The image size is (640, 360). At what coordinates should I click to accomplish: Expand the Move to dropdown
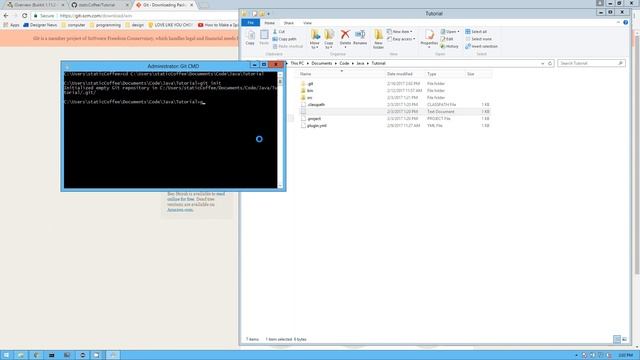[x=315, y=46]
